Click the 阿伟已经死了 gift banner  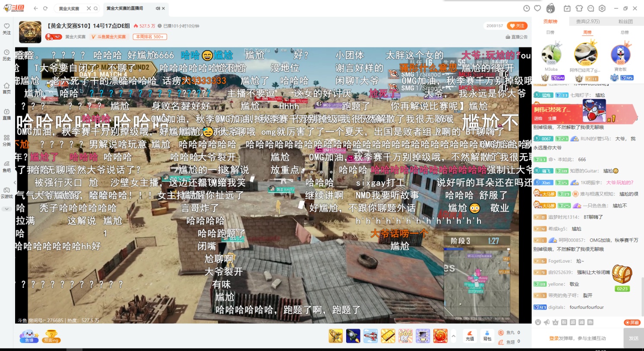[x=584, y=113]
